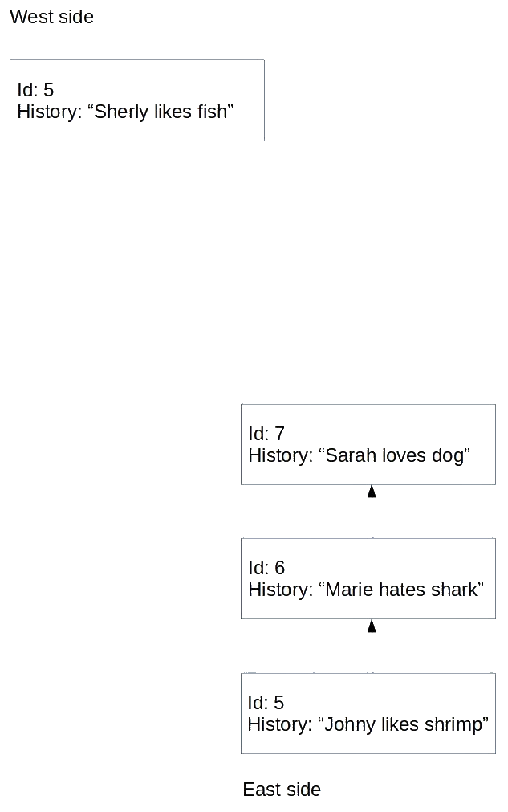Click the "Marie hates shark" history line
Viewport: 508px width, 812px height.
(x=365, y=590)
